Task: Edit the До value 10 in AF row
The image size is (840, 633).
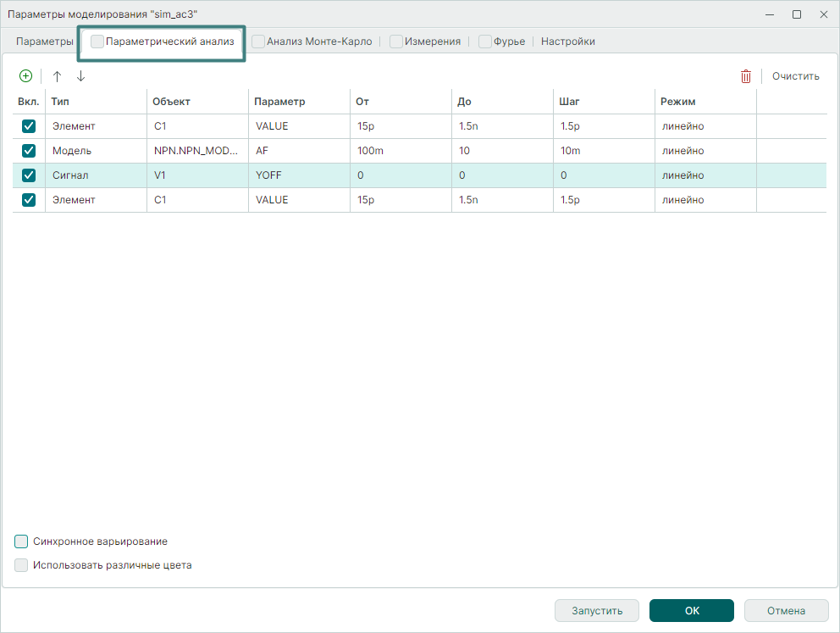Action: (x=501, y=151)
